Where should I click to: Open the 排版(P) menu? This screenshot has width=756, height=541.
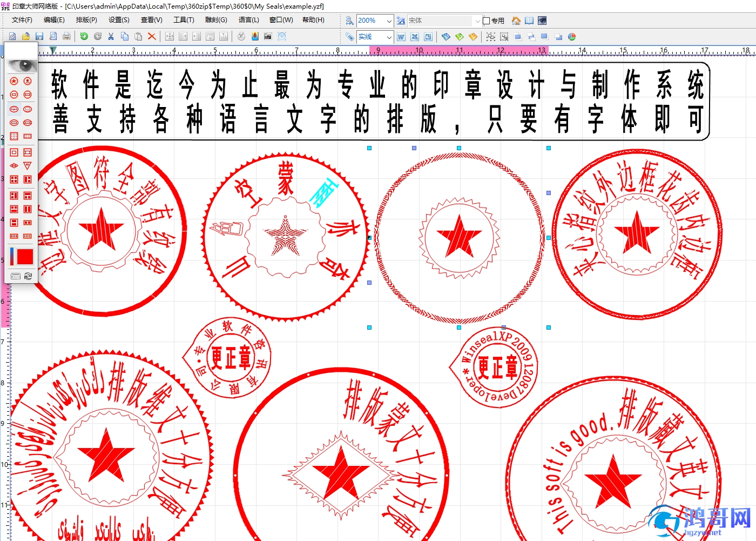tap(86, 20)
